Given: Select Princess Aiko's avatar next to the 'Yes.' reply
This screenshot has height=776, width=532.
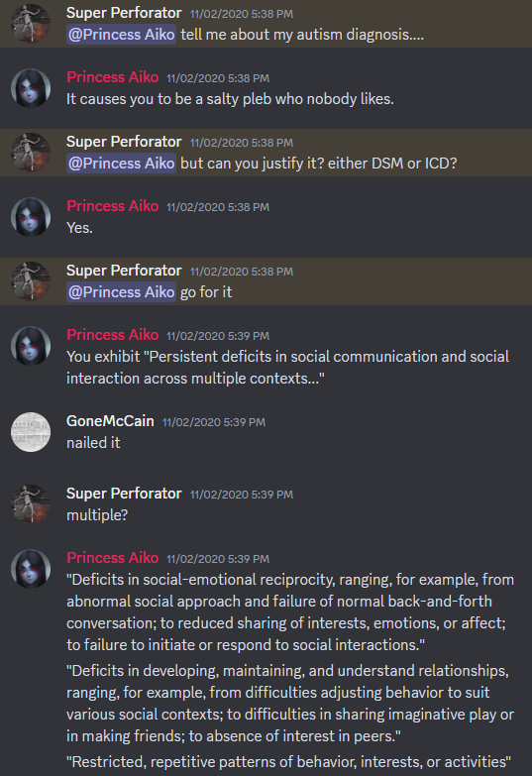Looking at the screenshot, I should [x=31, y=216].
